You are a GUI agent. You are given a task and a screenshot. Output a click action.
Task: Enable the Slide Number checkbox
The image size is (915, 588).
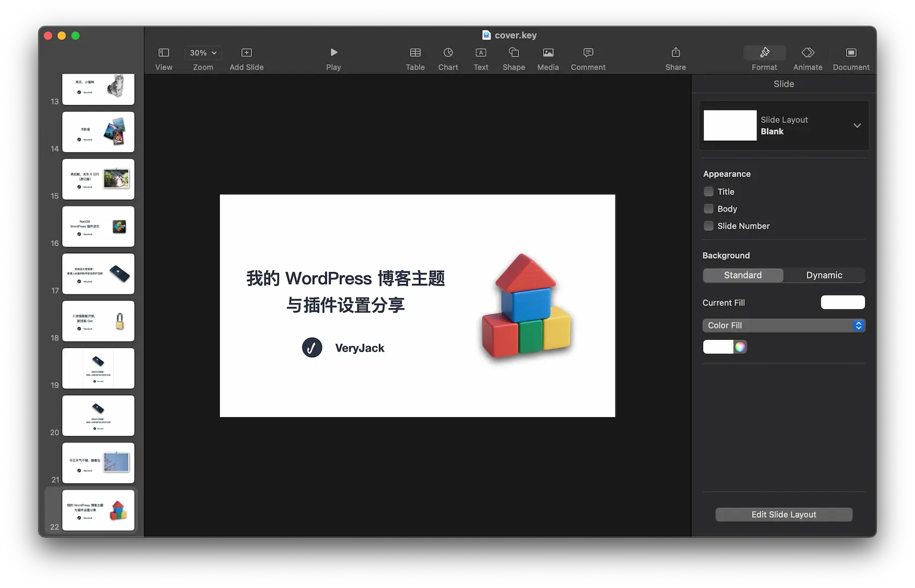click(x=709, y=226)
